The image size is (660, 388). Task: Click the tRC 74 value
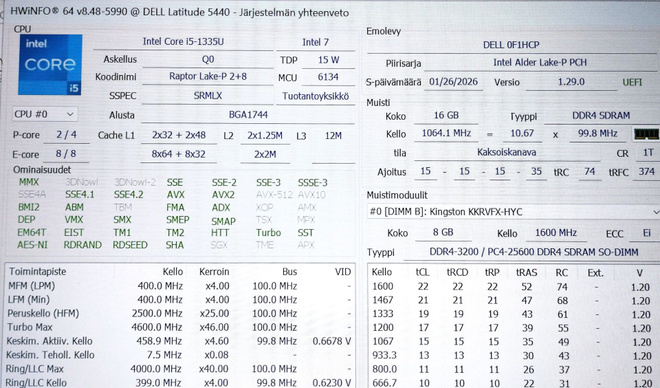[589, 172]
